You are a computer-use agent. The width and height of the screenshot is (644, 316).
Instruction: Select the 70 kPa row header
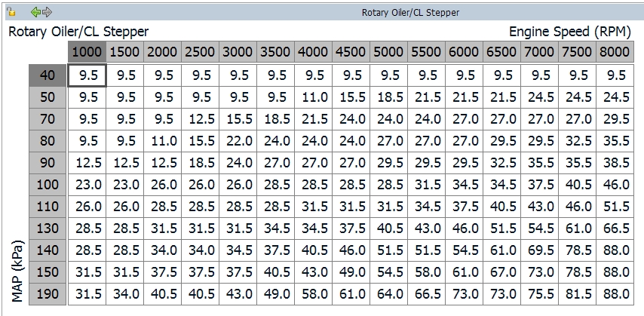click(48, 119)
